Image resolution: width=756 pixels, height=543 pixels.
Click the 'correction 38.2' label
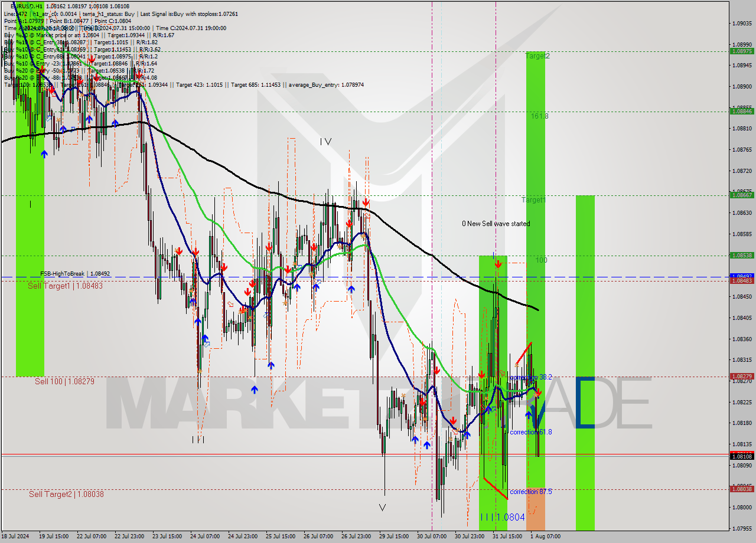coord(531,377)
